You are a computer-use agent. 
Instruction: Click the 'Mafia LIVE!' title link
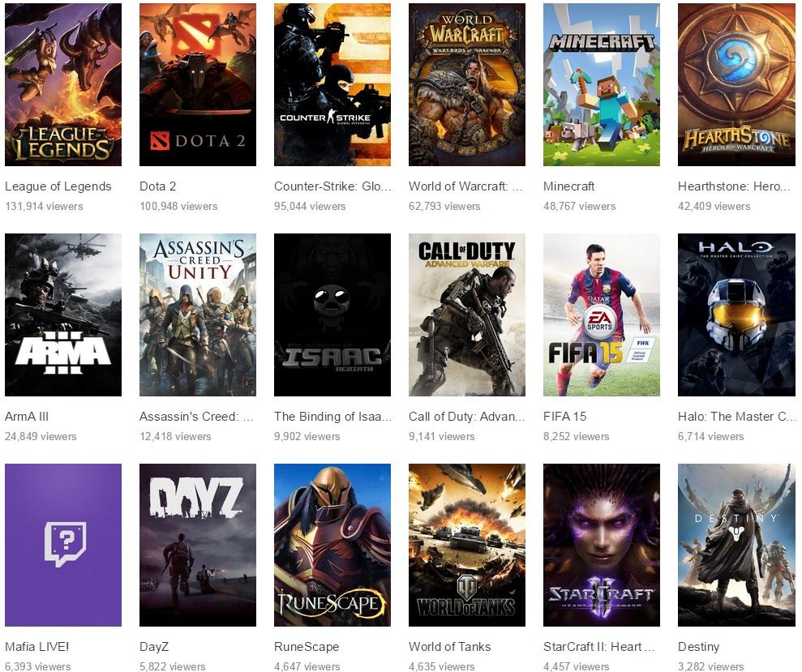click(x=36, y=647)
